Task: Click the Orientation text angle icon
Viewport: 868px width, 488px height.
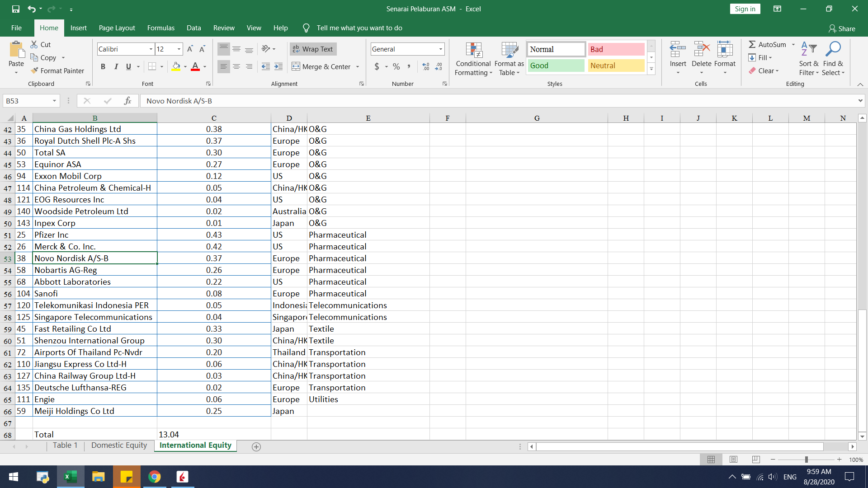Action: tap(266, 49)
